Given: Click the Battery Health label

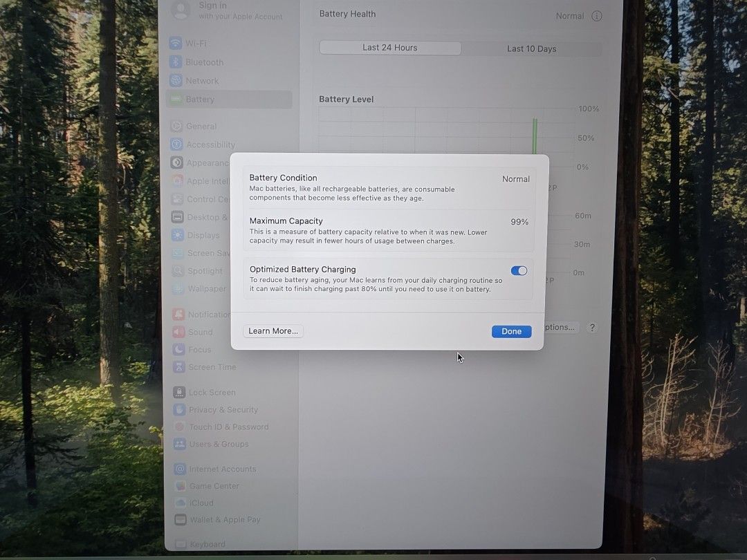Looking at the screenshot, I should coord(347,14).
